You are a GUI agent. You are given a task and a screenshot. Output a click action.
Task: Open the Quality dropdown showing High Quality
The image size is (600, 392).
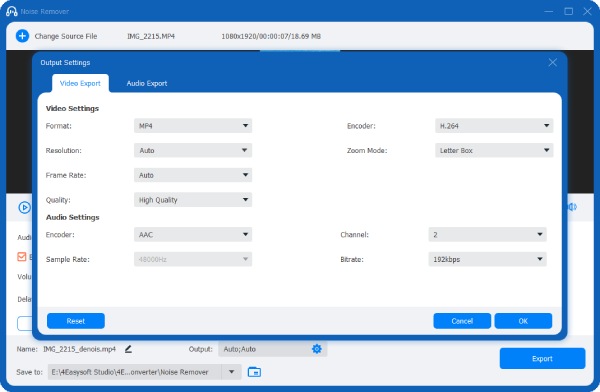tap(193, 199)
